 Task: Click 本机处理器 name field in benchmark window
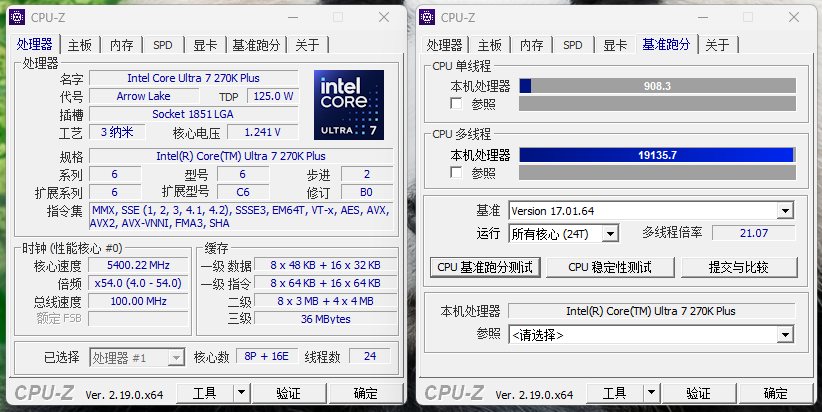coord(651,311)
